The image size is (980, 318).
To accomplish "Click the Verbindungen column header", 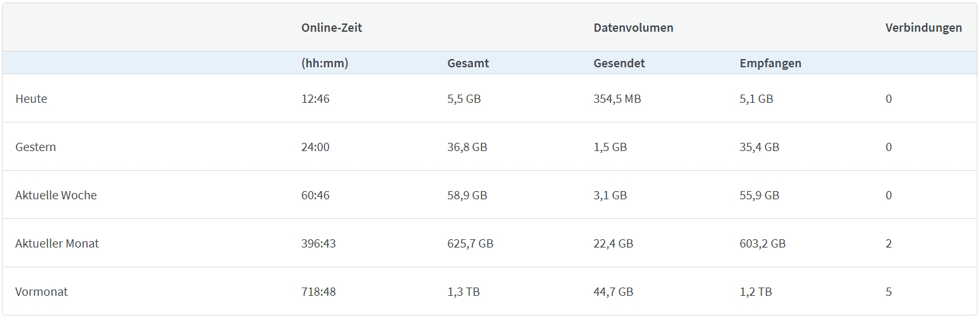I will coord(923,28).
